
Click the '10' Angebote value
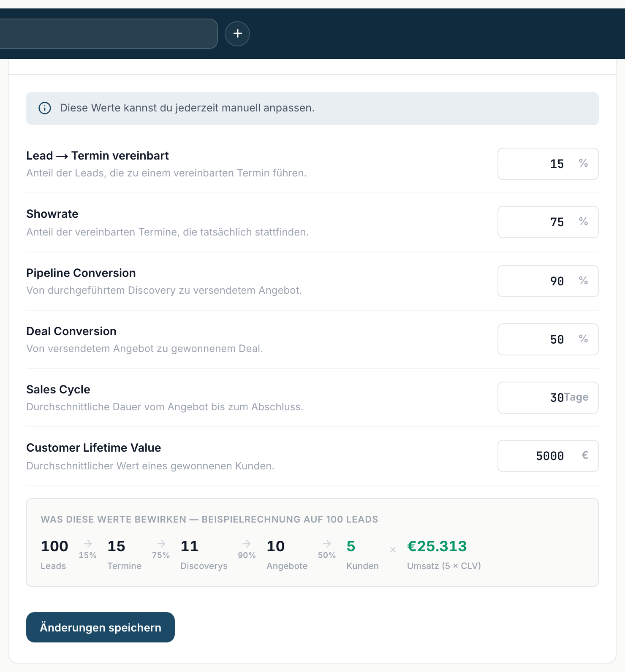276,546
